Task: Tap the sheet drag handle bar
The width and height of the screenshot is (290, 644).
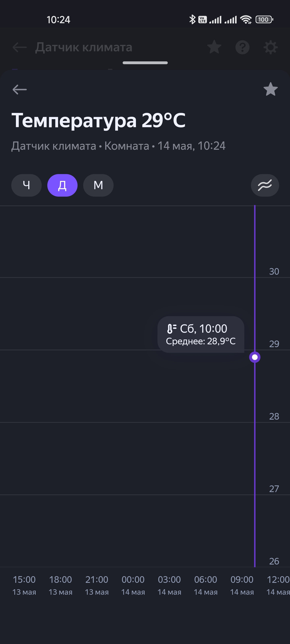Action: pyautogui.click(x=145, y=63)
